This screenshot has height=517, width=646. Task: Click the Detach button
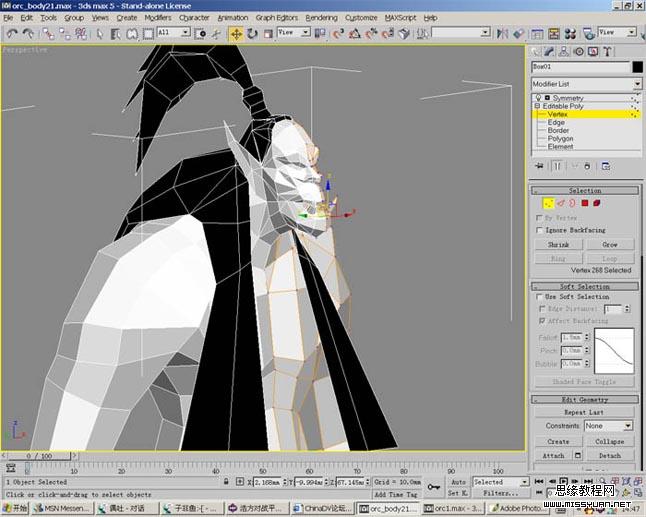pyautogui.click(x=610, y=456)
